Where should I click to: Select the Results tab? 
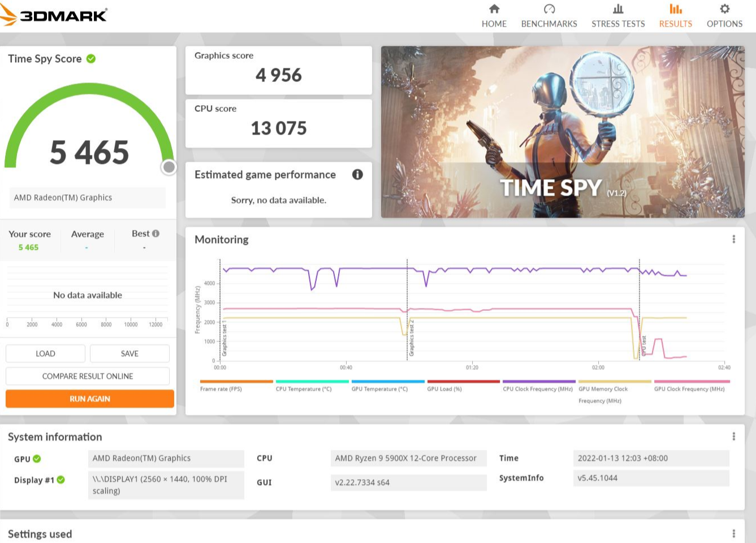coord(675,16)
